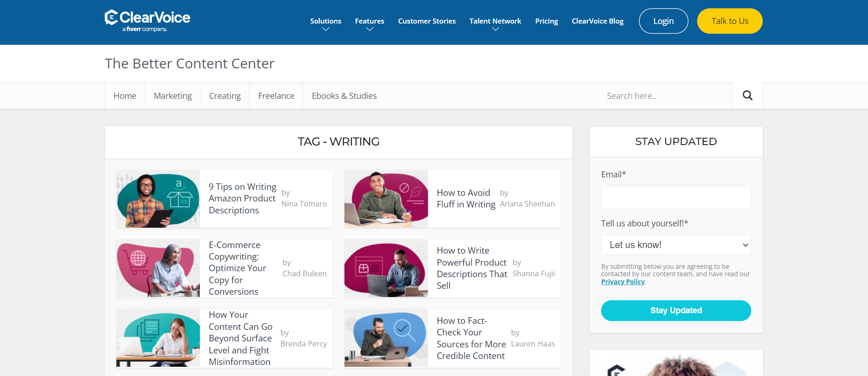Open the E-Commerce Copywriting article image
The height and width of the screenshot is (376, 868).
pos(158,268)
